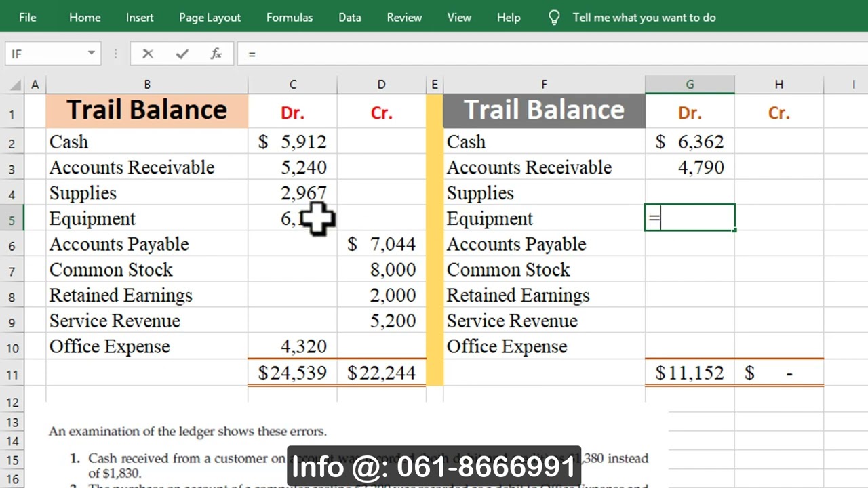Select row 1 header

point(12,112)
